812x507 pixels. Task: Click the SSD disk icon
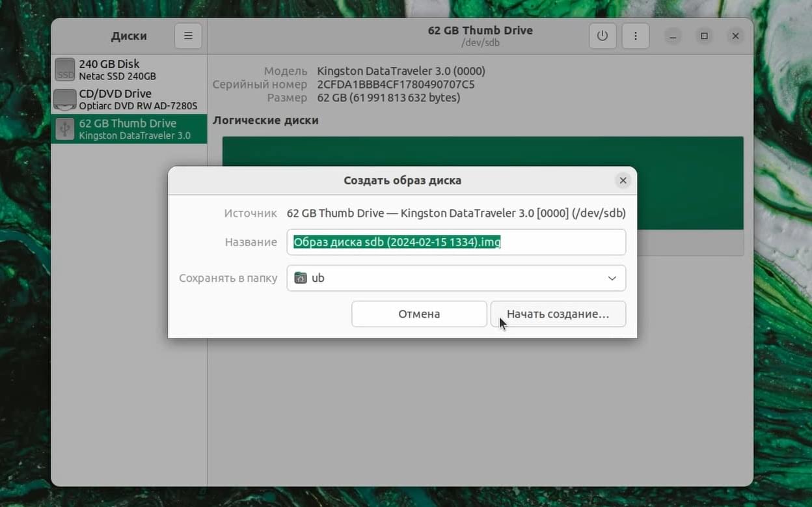tap(65, 70)
